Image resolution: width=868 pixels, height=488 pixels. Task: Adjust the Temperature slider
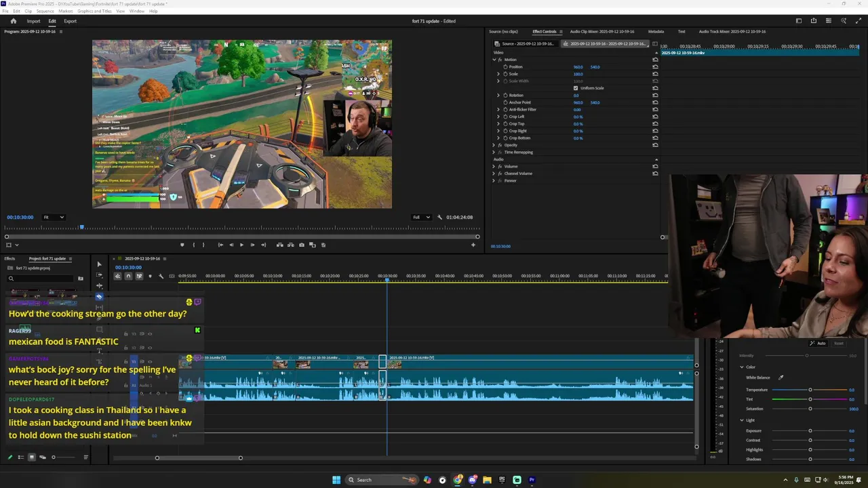(810, 390)
